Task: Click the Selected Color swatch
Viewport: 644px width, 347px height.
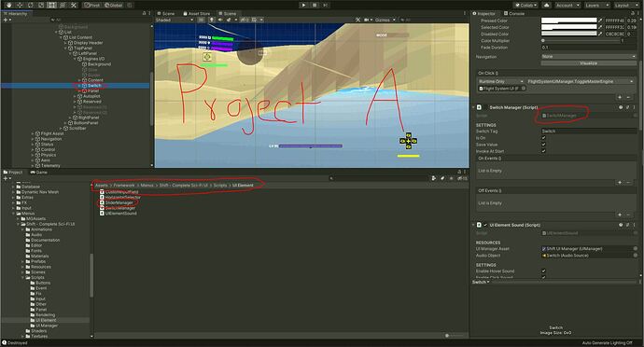Action: pos(568,27)
